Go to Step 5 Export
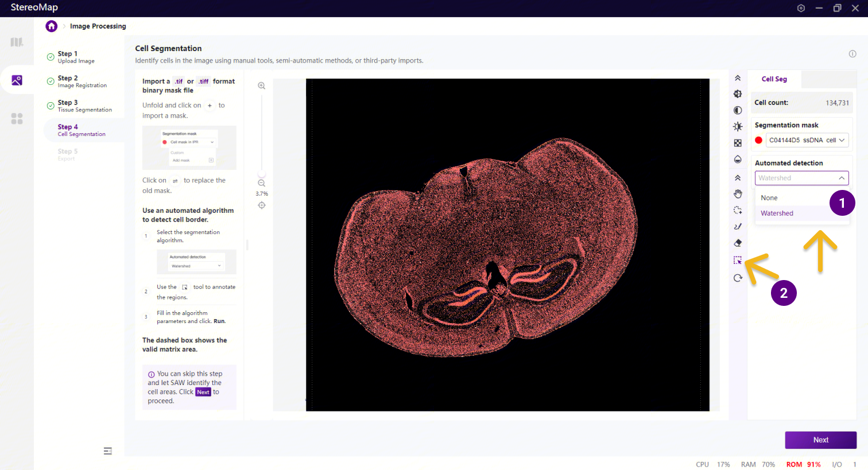The height and width of the screenshot is (470, 868). pos(68,155)
